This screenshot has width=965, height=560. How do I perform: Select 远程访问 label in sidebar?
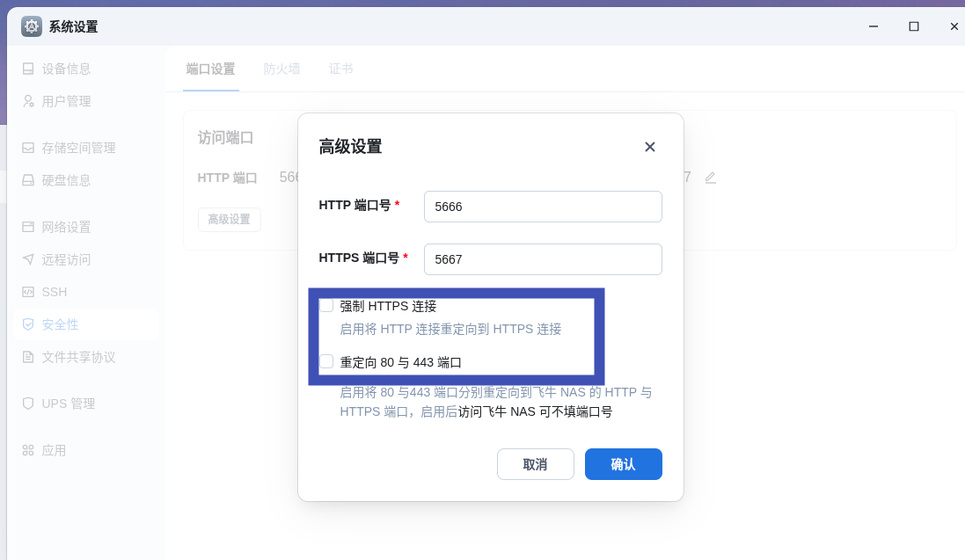point(67,260)
